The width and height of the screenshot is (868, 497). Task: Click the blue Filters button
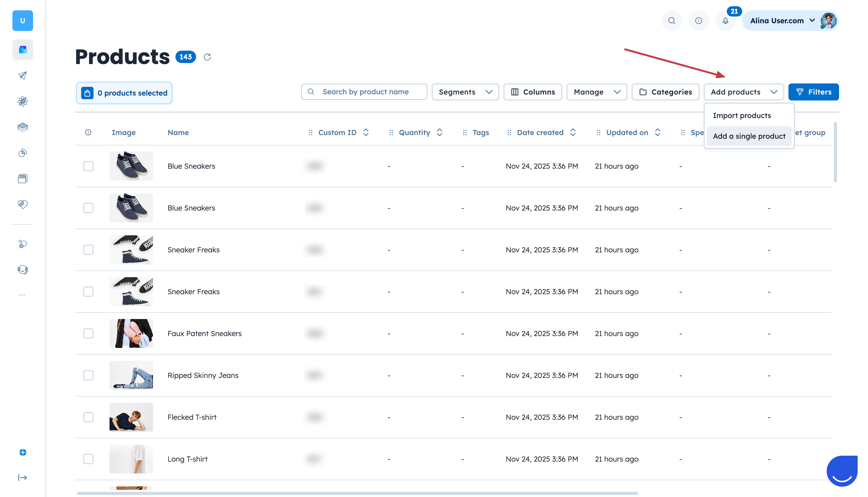[813, 92]
